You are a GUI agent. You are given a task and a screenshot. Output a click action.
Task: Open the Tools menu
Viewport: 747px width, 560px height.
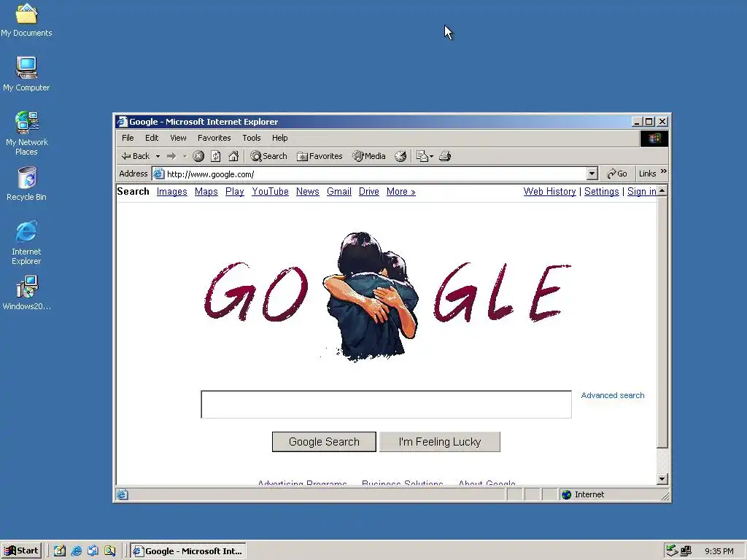252,138
